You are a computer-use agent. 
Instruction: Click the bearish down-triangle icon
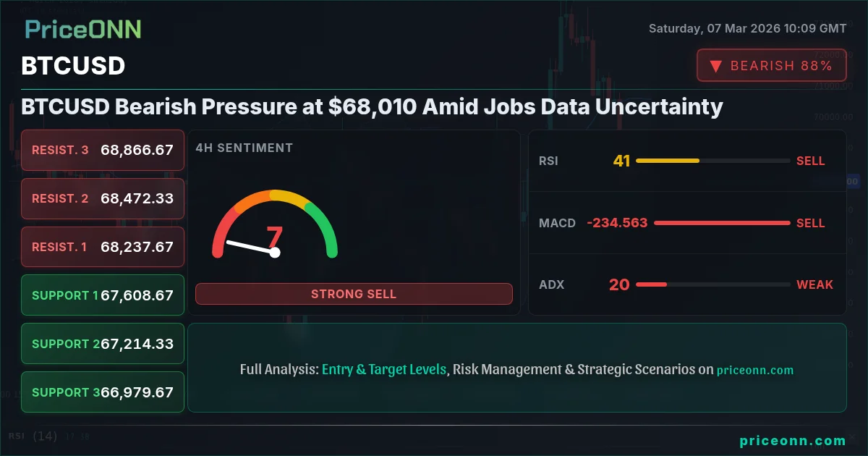[x=715, y=66]
